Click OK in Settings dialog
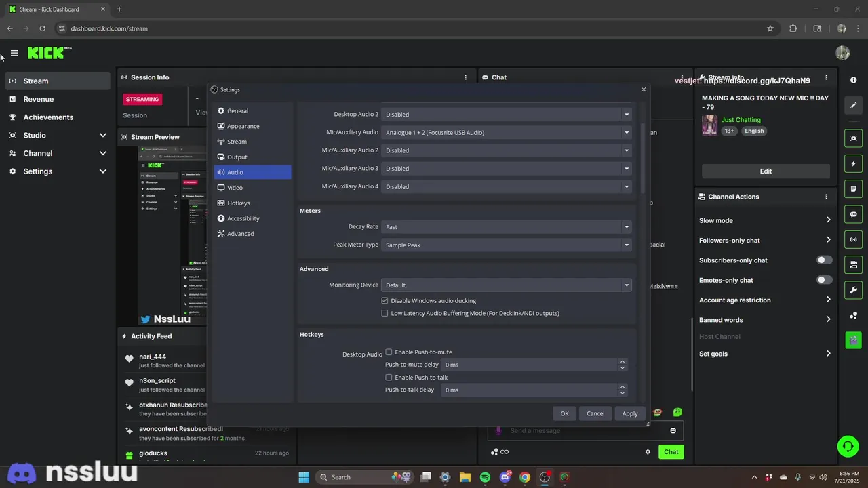The image size is (868, 488). [564, 413]
